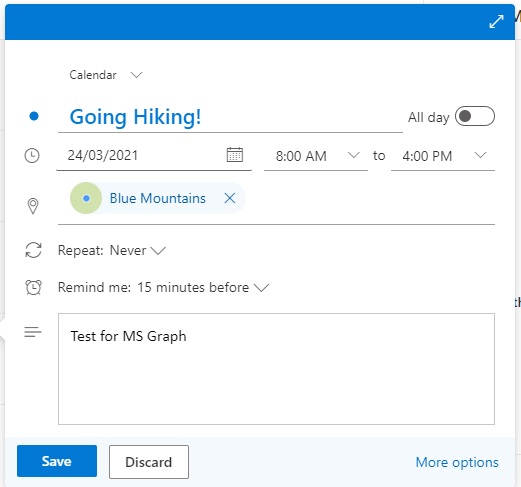Toggle the All day switch
This screenshot has height=487, width=521.
pyautogui.click(x=475, y=116)
